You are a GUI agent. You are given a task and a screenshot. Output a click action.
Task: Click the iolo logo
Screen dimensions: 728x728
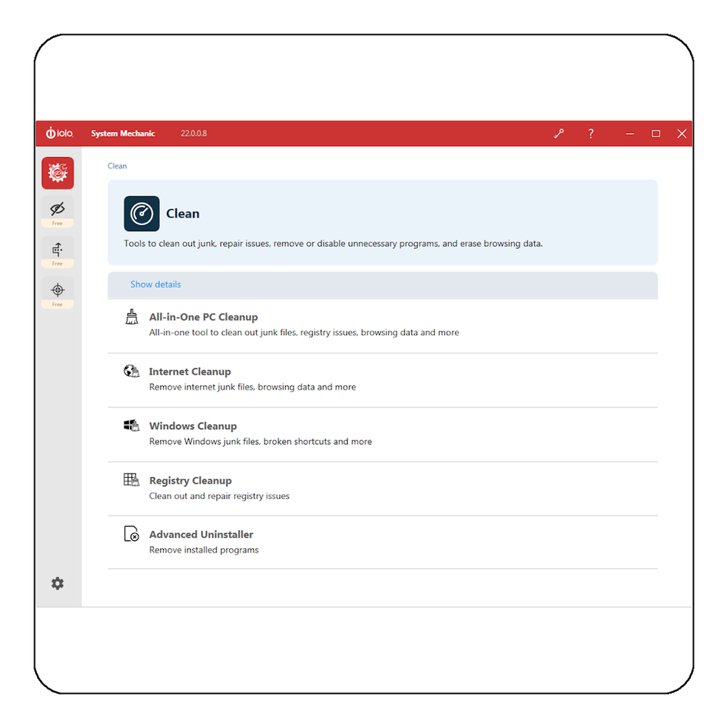click(59, 133)
